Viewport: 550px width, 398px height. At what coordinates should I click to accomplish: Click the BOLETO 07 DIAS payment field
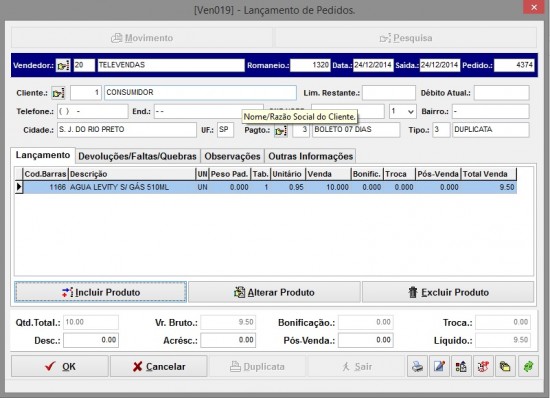click(356, 130)
